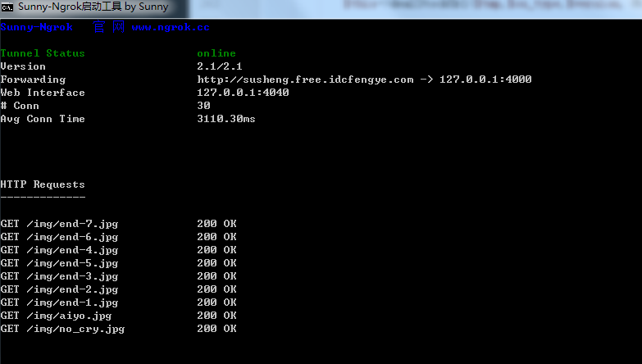Click 200 OK status for end-1.jpg
The width and height of the screenshot is (642, 364).
(x=216, y=303)
